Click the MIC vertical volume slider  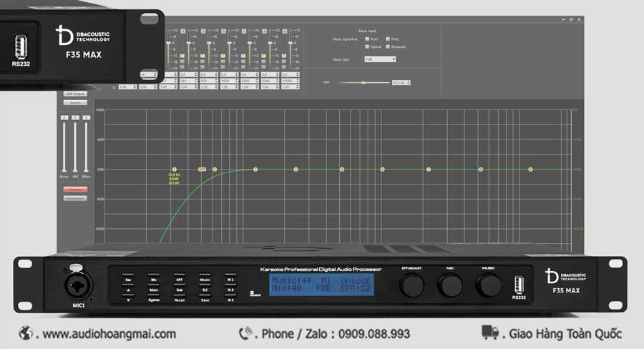[75, 147]
